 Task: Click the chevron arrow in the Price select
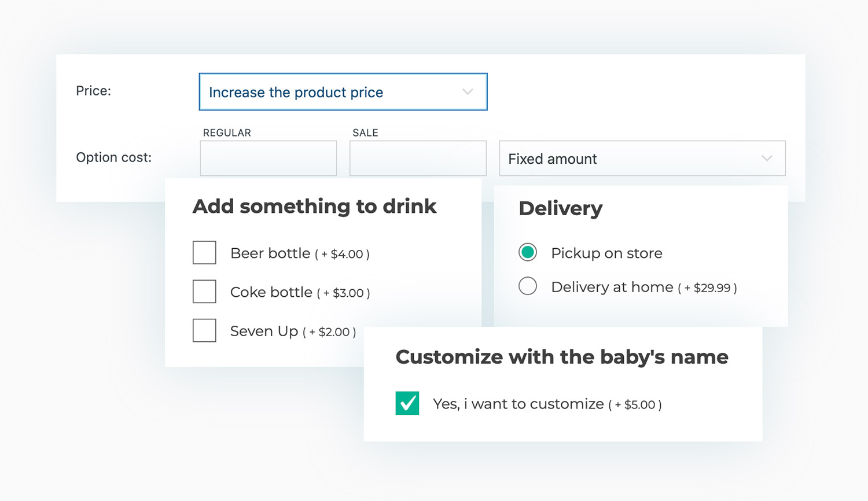[x=468, y=92]
